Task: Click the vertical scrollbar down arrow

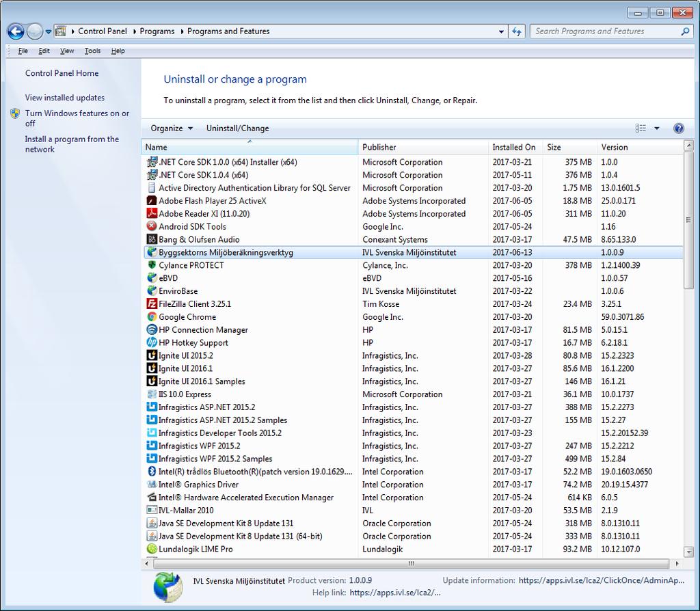Action: click(689, 552)
